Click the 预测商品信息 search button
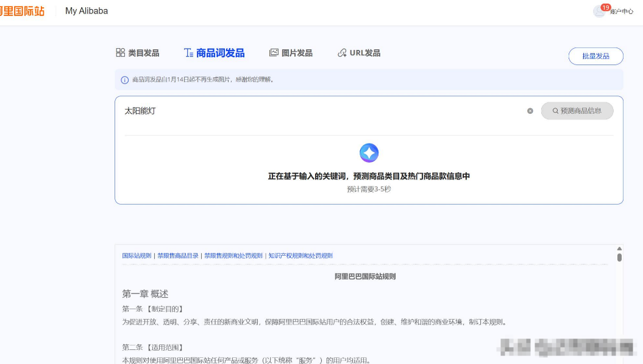643x364 pixels. (x=577, y=111)
